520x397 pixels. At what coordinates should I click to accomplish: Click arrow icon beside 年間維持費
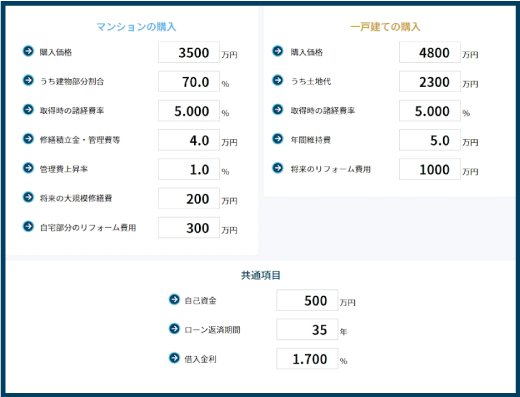tap(278, 139)
